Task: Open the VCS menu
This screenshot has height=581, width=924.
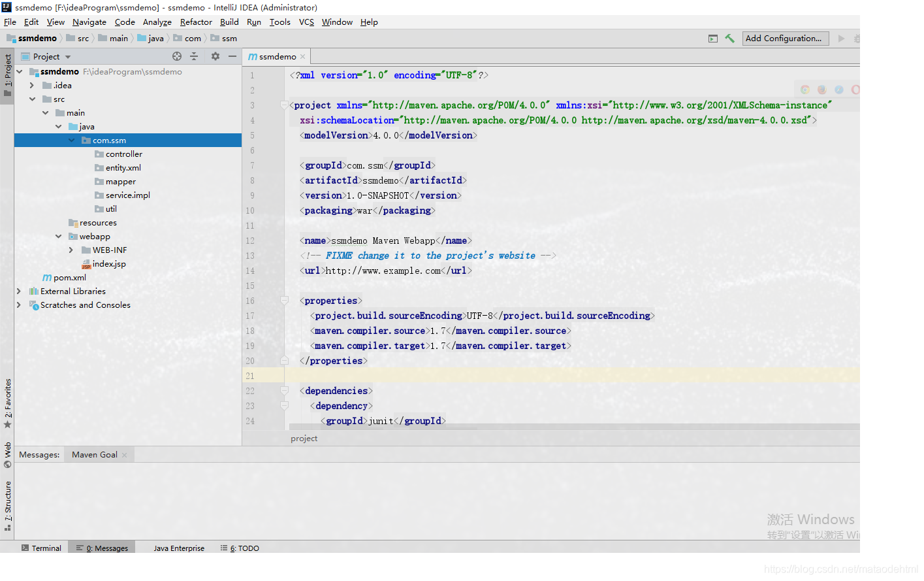Action: (x=306, y=22)
